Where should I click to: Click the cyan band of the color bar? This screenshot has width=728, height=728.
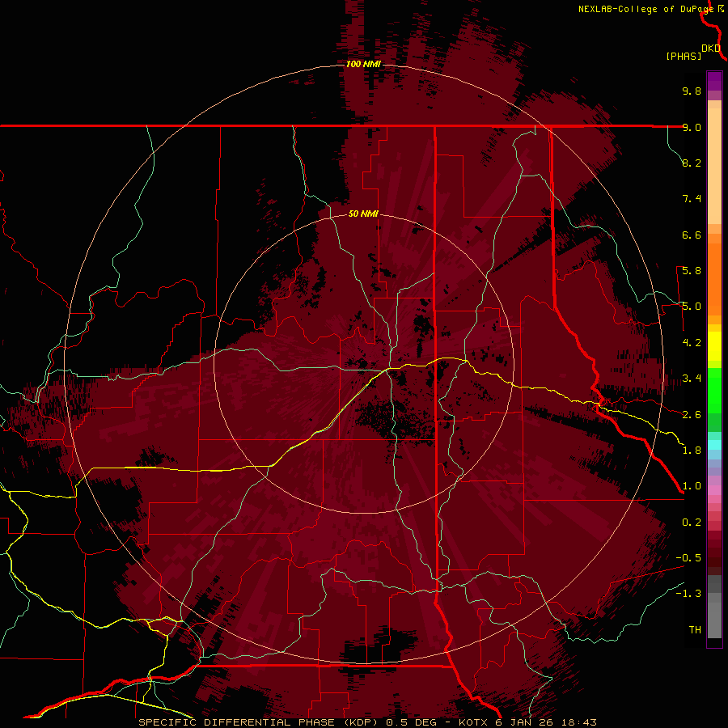714,445
